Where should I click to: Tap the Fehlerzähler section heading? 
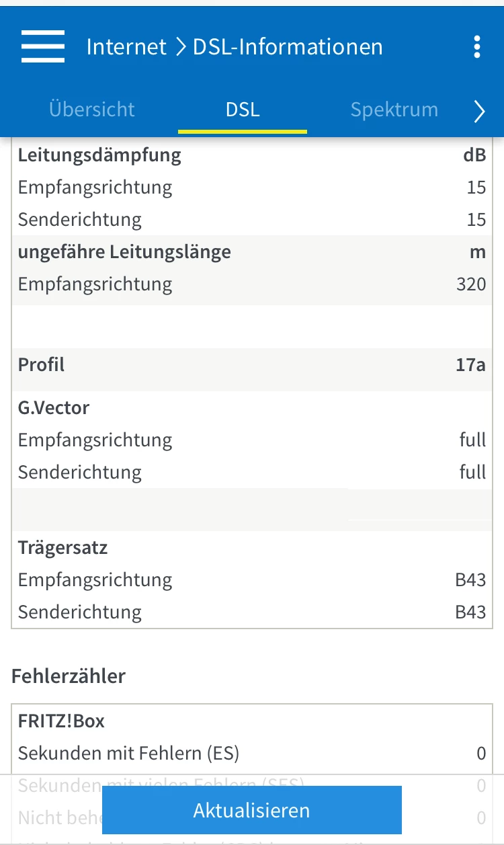point(69,676)
